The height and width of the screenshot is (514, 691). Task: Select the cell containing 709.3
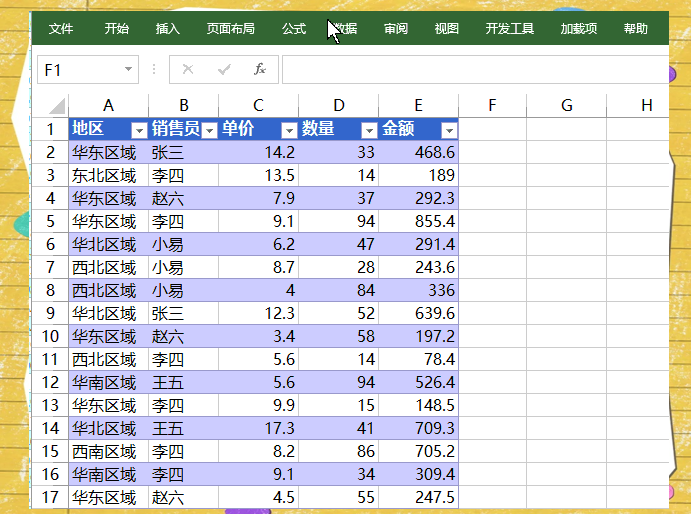click(x=418, y=428)
